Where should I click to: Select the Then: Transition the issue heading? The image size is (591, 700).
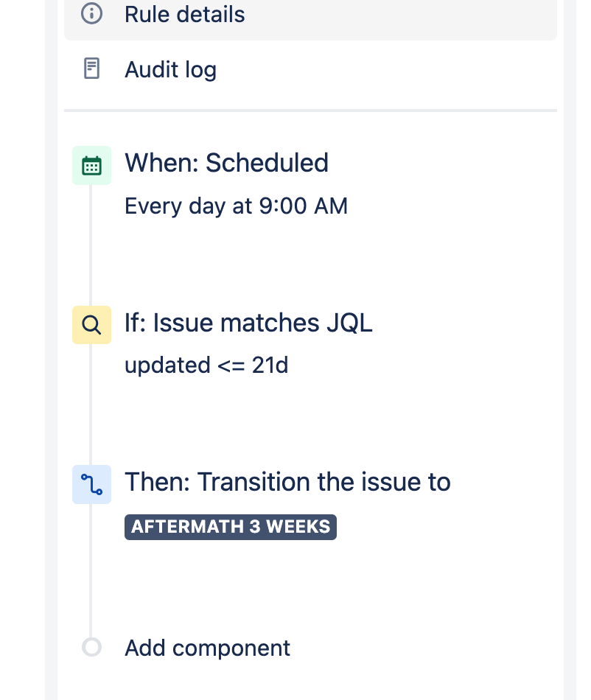[x=287, y=481]
